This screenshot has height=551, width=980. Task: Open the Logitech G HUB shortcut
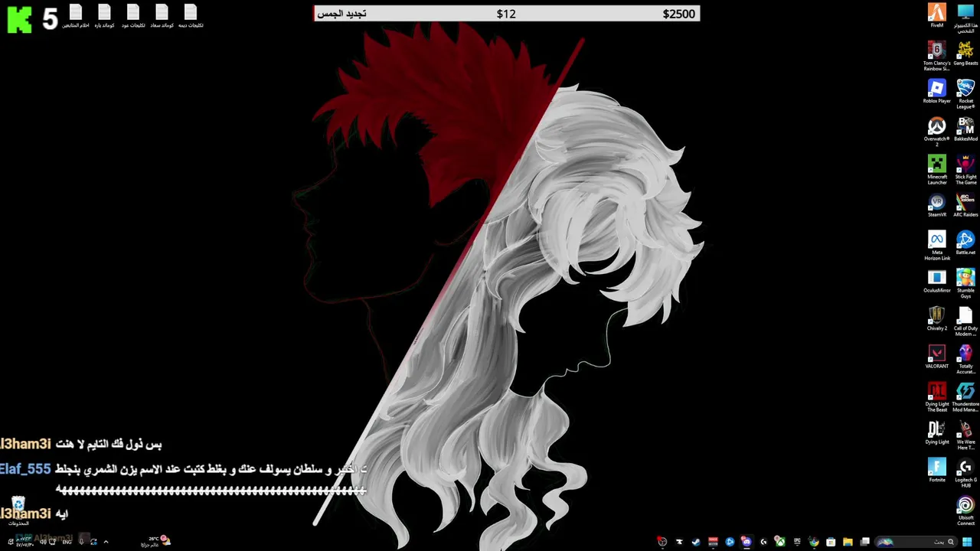(965, 473)
